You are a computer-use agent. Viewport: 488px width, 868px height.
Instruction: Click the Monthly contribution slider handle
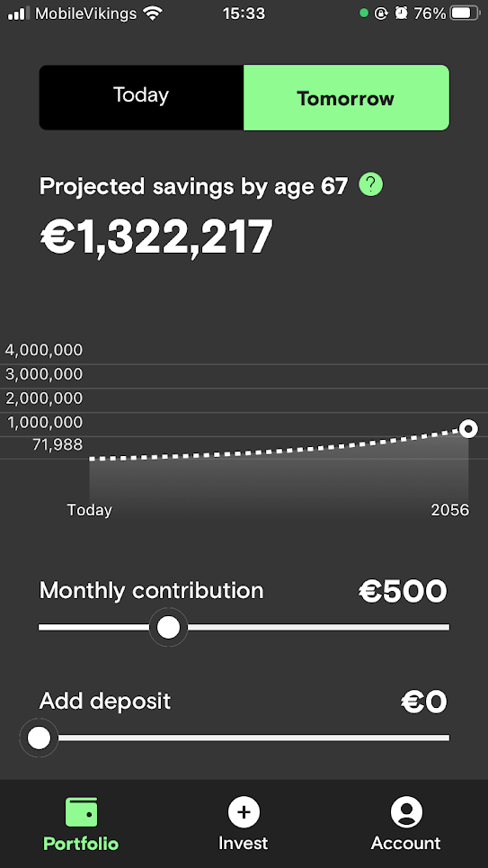[168, 627]
